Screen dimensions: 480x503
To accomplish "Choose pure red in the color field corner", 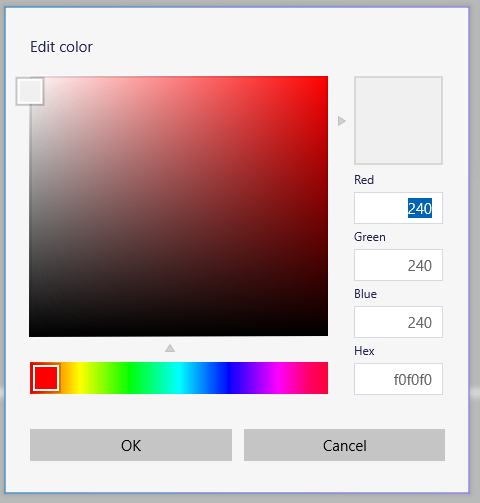I will 325,79.
